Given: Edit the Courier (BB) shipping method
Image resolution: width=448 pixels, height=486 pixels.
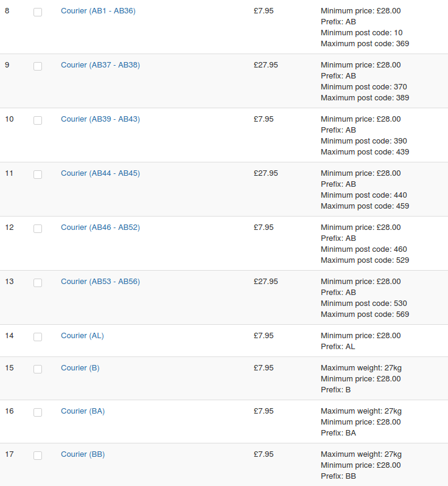Looking at the screenshot, I should (83, 454).
